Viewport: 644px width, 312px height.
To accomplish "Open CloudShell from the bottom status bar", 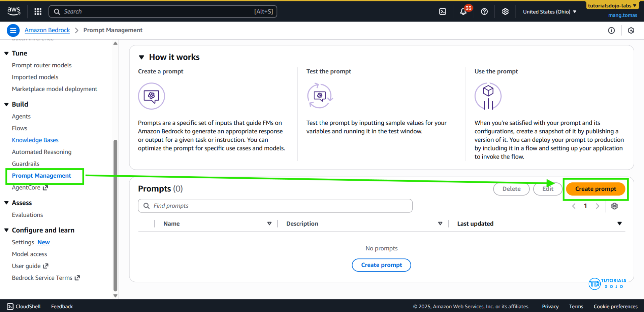I will (x=23, y=306).
